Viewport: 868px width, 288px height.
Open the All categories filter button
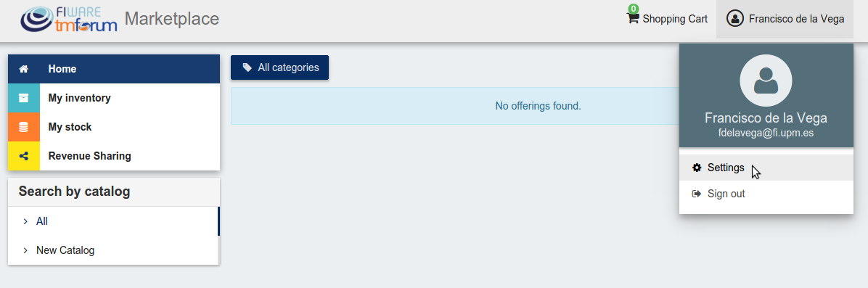[x=279, y=67]
